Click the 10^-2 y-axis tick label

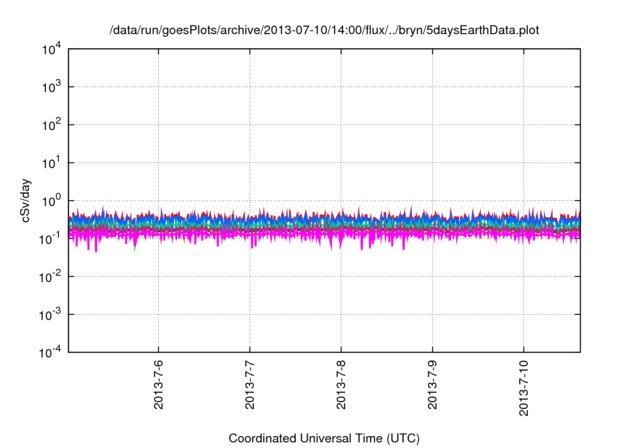click(50, 277)
